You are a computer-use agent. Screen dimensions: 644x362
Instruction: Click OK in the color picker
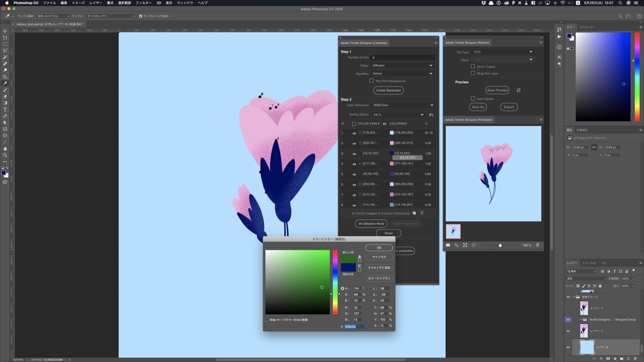(x=379, y=247)
